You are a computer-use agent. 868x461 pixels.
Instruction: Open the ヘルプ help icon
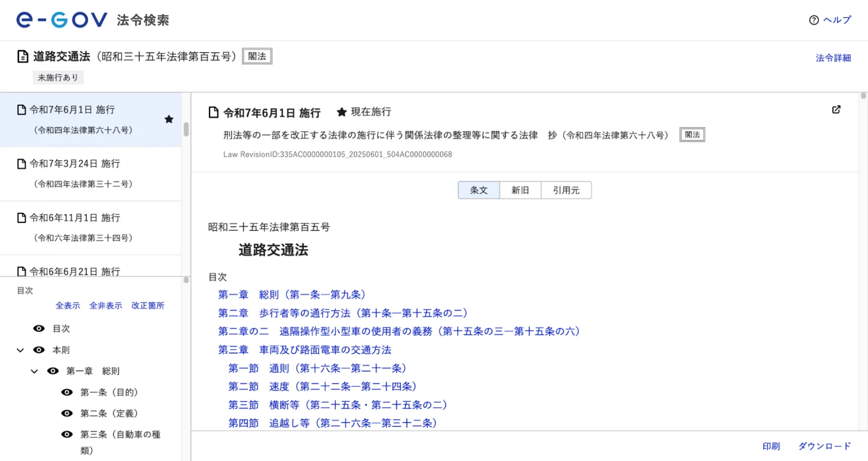pyautogui.click(x=814, y=20)
